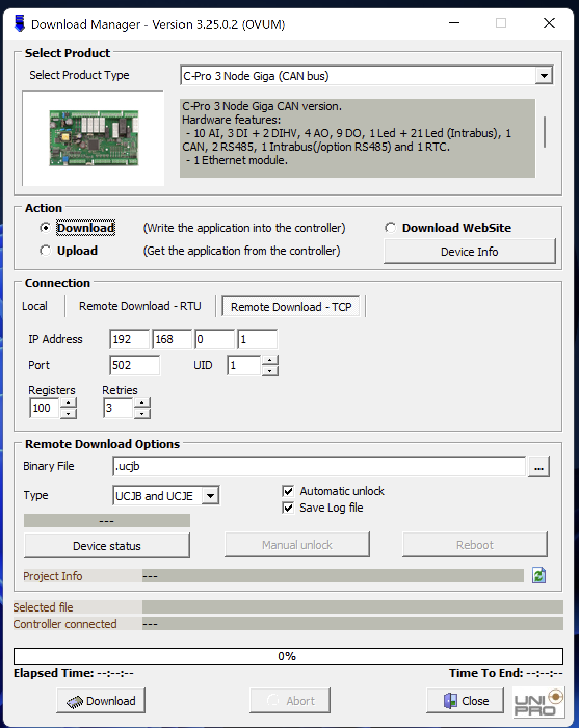The image size is (579, 728).
Task: Select the Remote Download - TCP tab
Action: click(x=291, y=307)
